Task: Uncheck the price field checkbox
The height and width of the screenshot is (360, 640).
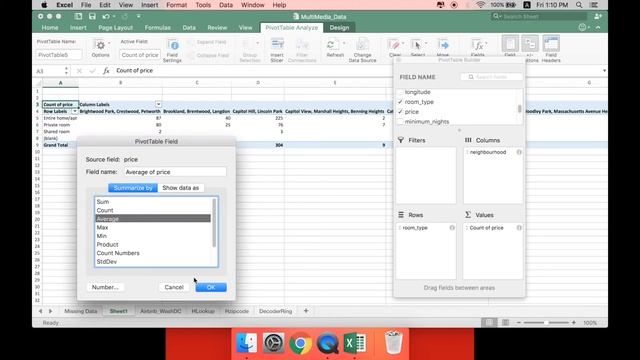Action: (400, 112)
